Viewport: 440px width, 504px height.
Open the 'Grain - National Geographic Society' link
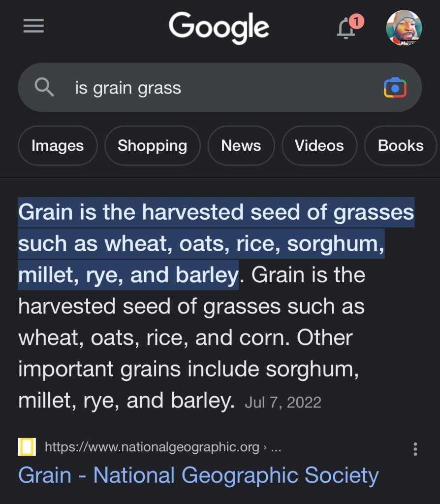pos(198,475)
